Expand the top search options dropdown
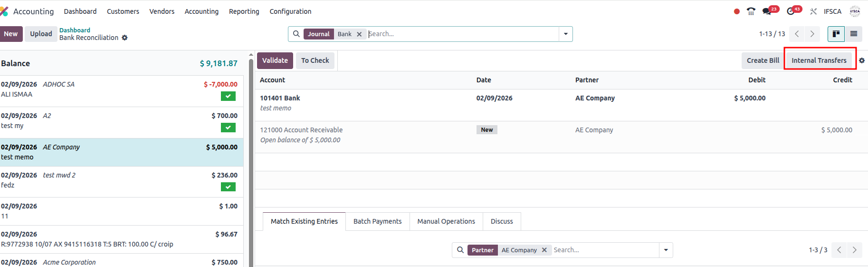The height and width of the screenshot is (267, 868). pyautogui.click(x=566, y=34)
